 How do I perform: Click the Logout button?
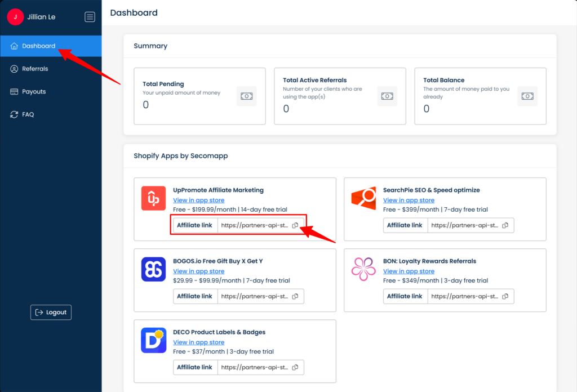coord(51,312)
